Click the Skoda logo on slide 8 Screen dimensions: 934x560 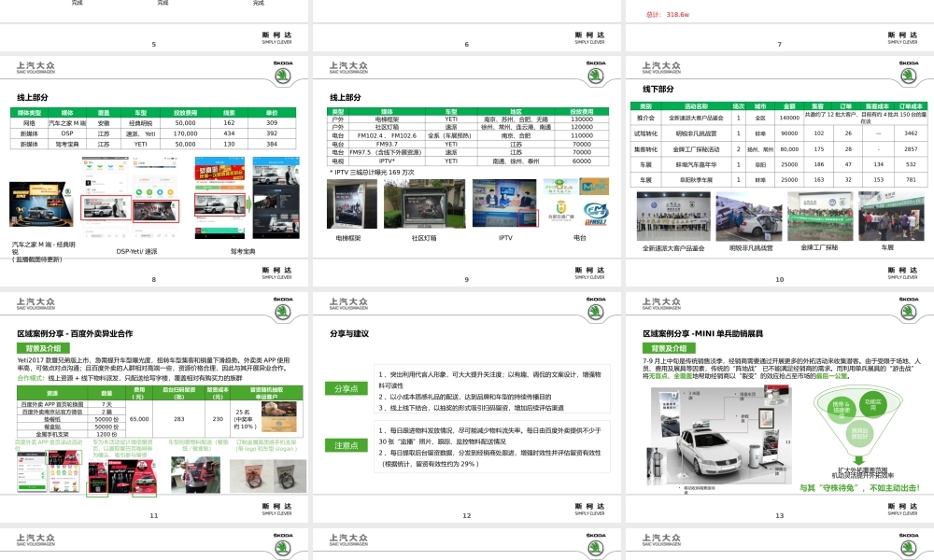tap(283, 73)
